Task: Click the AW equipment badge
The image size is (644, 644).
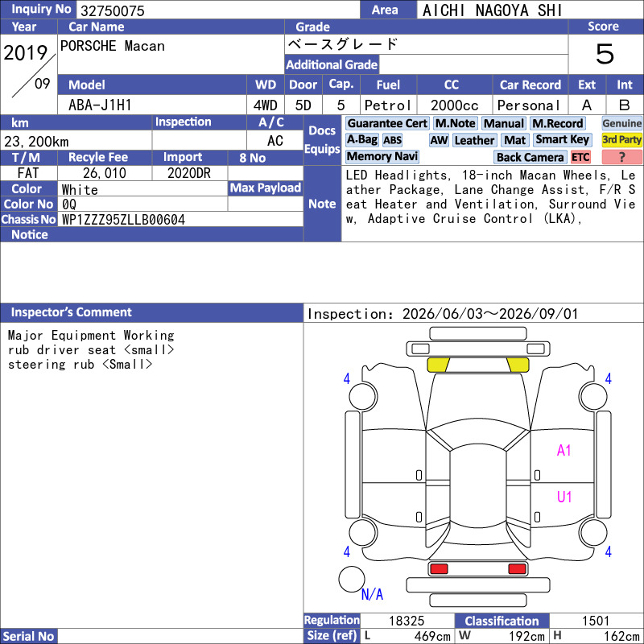Action: (439, 140)
